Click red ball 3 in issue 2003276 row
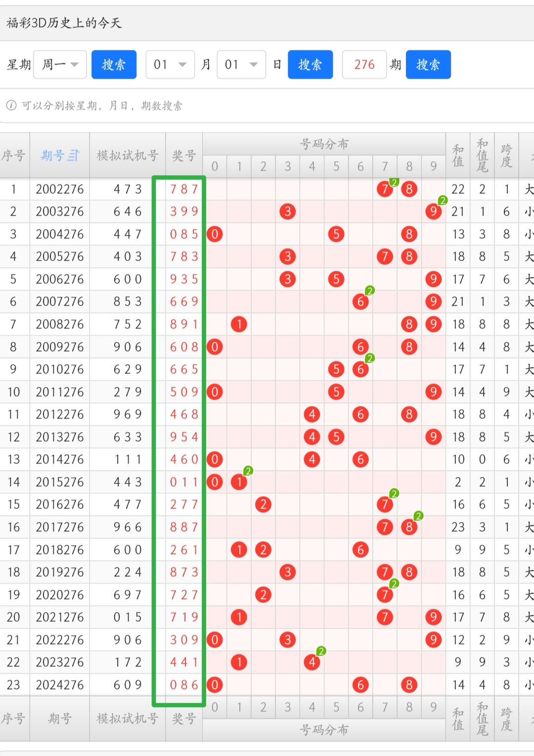This screenshot has width=534, height=756. [x=288, y=211]
